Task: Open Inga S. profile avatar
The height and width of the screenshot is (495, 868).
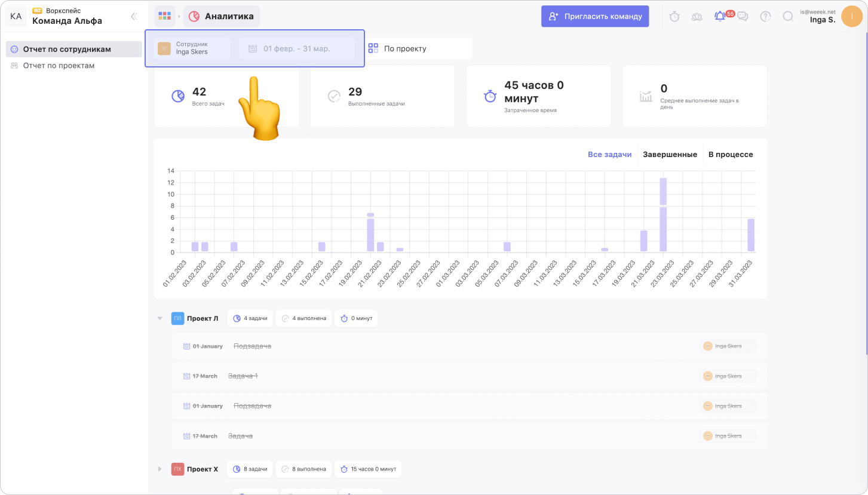Action: coord(851,16)
